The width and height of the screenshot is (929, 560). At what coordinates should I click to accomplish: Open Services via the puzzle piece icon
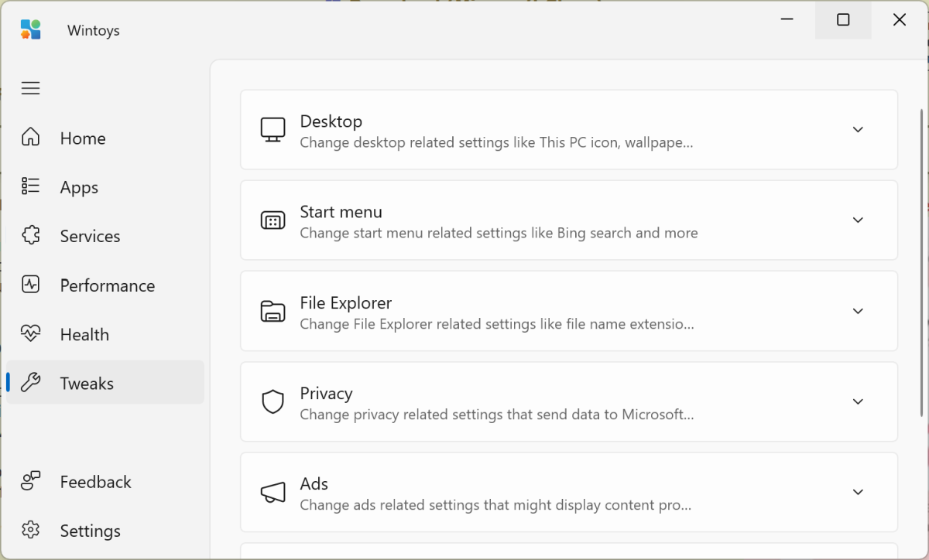point(31,236)
